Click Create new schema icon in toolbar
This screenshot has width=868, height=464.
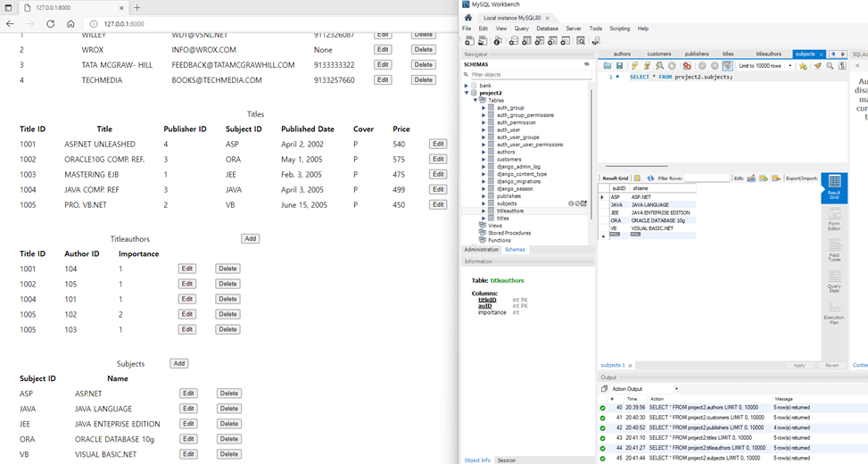[x=513, y=40]
